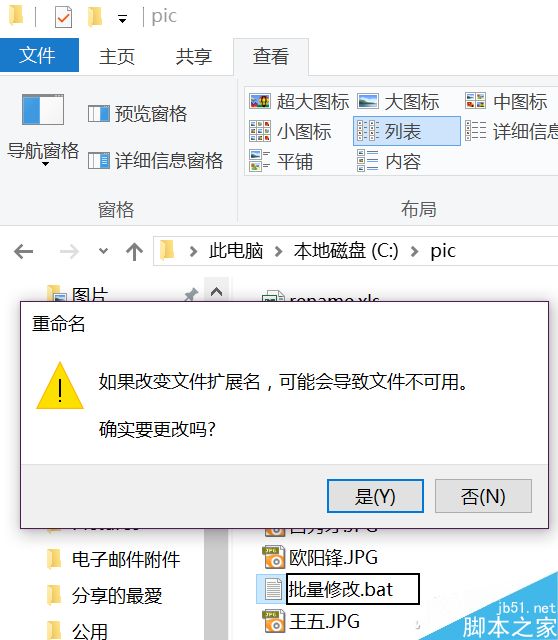Switch to Medium icons (中图标) view
This screenshot has height=640, width=558.
[506, 101]
